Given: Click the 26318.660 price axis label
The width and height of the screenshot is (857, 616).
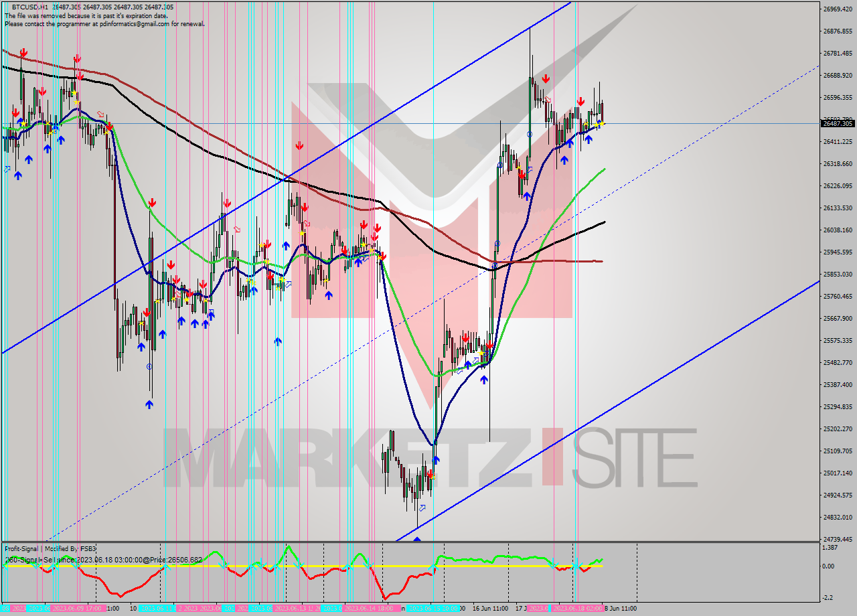Looking at the screenshot, I should coord(838,164).
